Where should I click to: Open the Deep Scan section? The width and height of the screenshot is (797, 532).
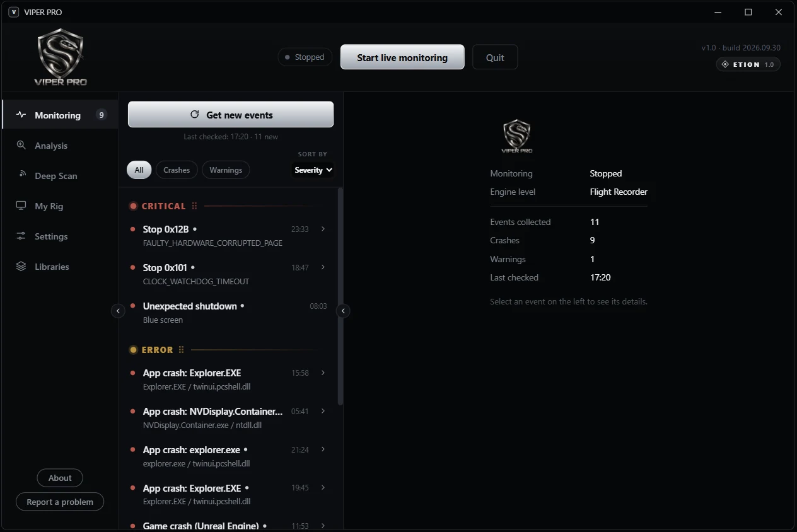(60, 176)
